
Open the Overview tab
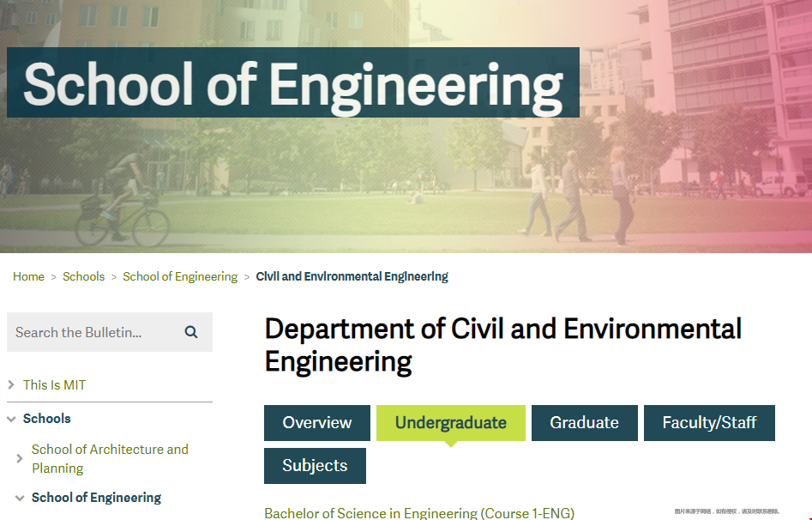pos(317,422)
